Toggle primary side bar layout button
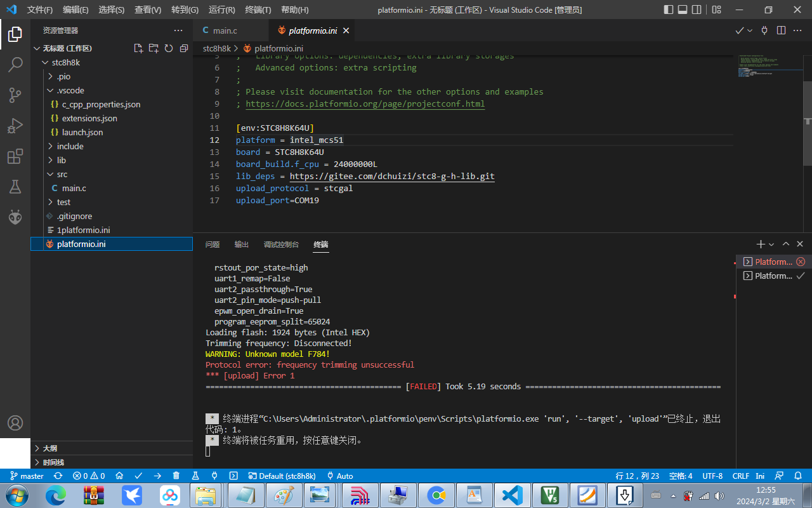812x508 pixels. [x=669, y=10]
